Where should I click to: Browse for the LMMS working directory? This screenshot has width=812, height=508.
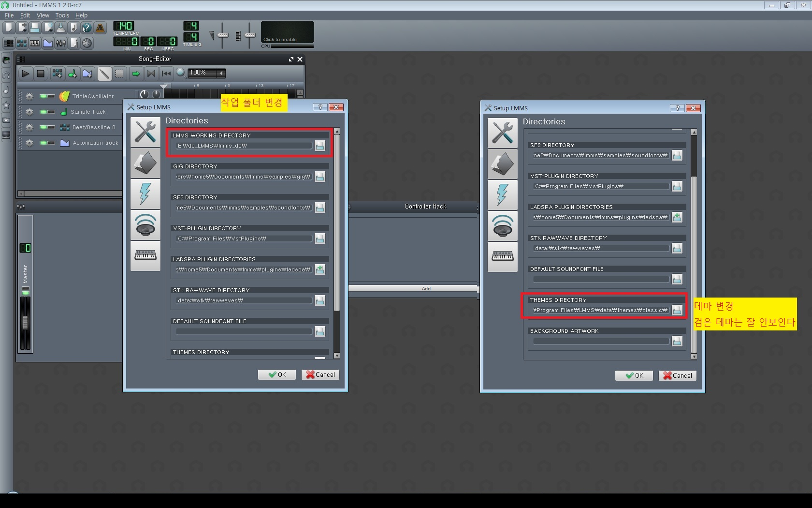[320, 146]
